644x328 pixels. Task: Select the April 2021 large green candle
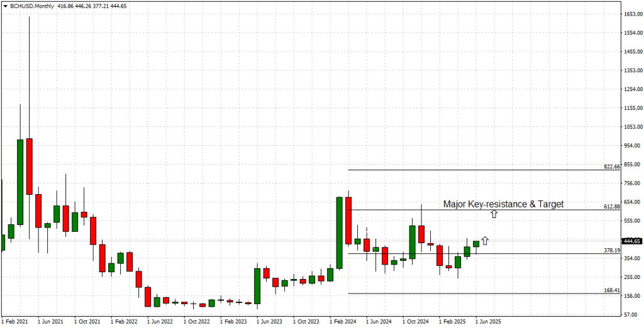pyautogui.click(x=20, y=182)
